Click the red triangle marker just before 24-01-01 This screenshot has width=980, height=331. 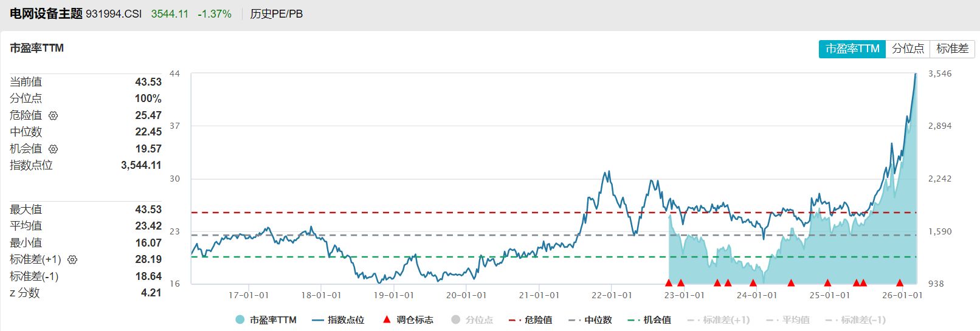click(753, 282)
